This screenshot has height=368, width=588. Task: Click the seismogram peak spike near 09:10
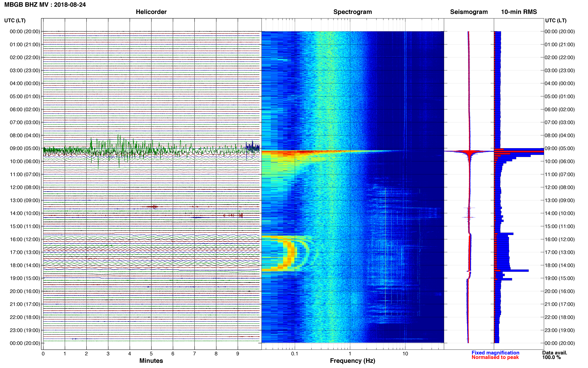click(x=469, y=152)
